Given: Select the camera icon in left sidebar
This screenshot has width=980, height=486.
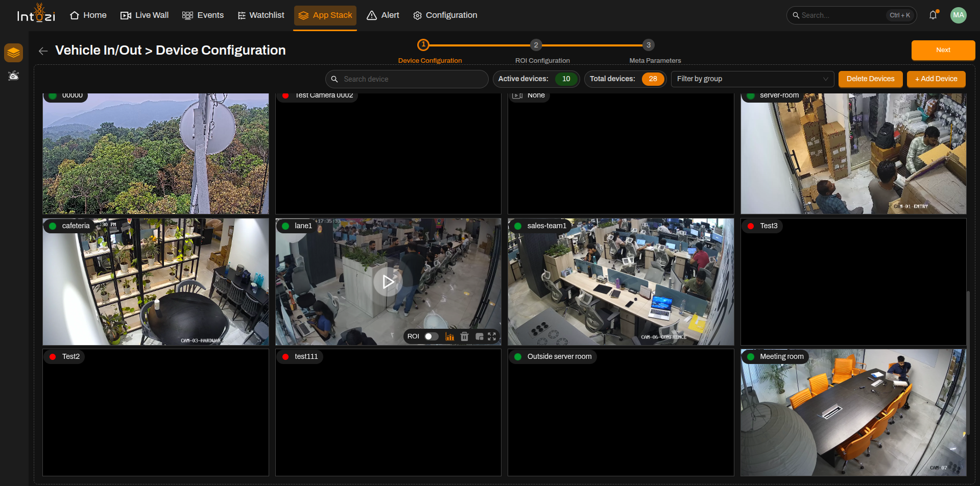Looking at the screenshot, I should pyautogui.click(x=14, y=76).
